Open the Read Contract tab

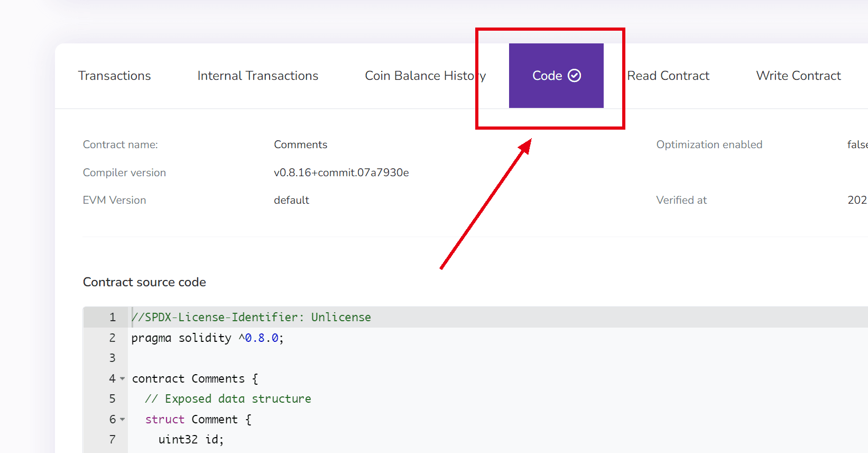pos(668,76)
